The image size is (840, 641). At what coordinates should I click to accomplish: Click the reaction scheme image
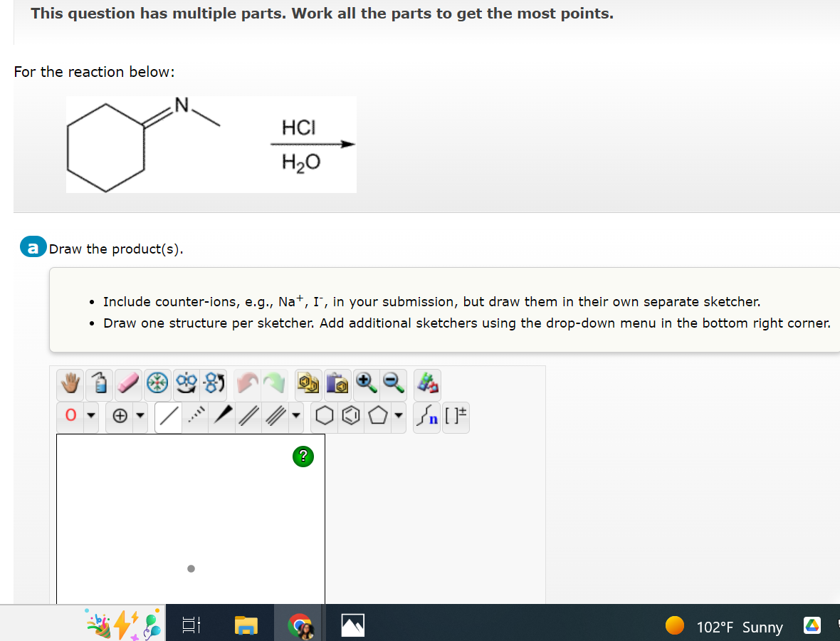(x=211, y=145)
